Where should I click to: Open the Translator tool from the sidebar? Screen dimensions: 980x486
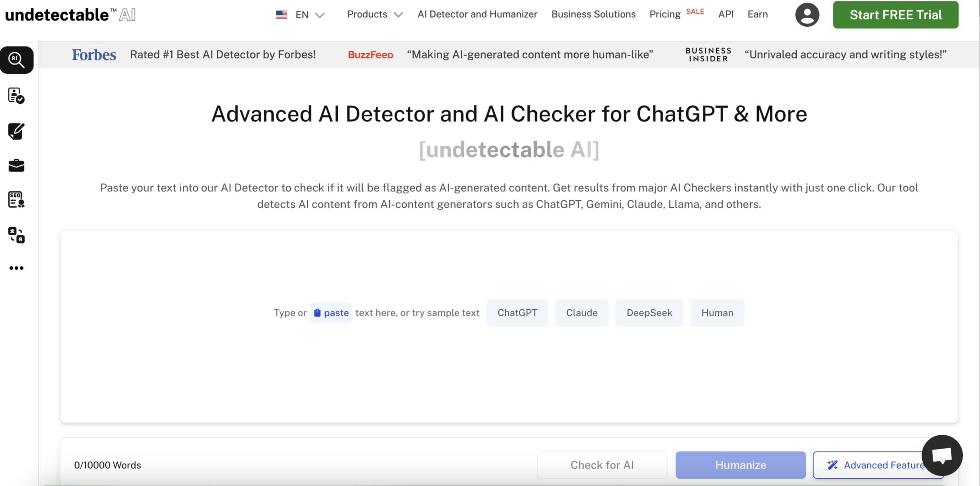(x=16, y=235)
